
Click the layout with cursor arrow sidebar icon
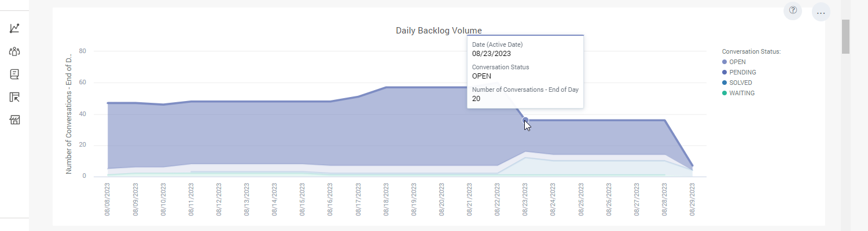(x=15, y=97)
